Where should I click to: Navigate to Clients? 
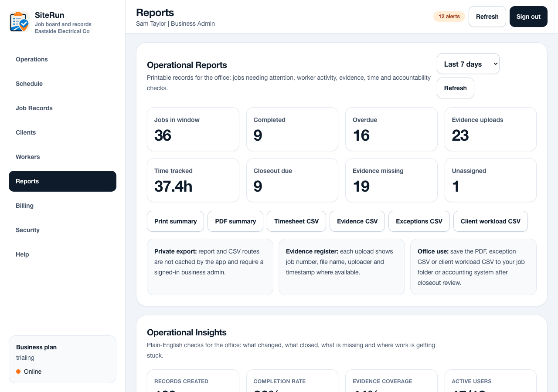click(62, 132)
